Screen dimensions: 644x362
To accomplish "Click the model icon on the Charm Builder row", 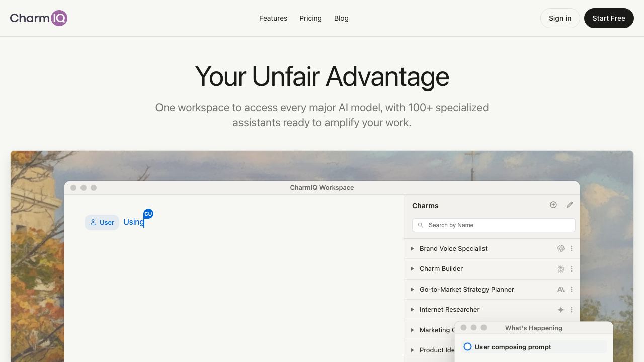I will [x=561, y=269].
